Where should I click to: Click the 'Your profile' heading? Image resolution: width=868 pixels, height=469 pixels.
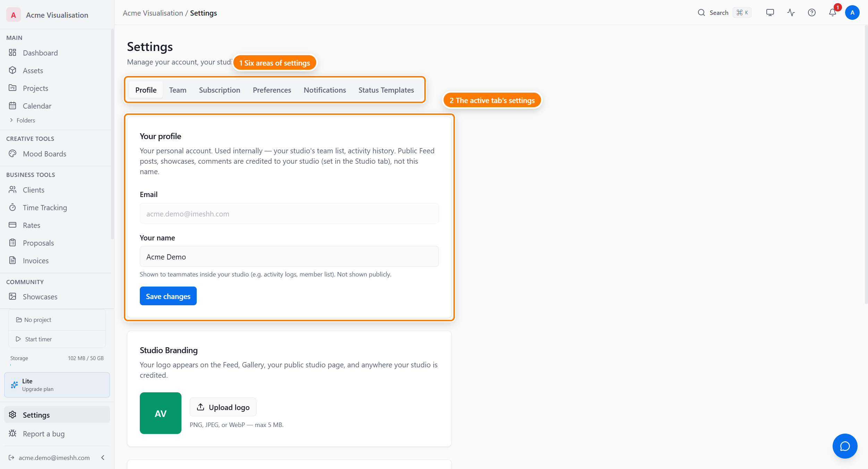pos(160,136)
